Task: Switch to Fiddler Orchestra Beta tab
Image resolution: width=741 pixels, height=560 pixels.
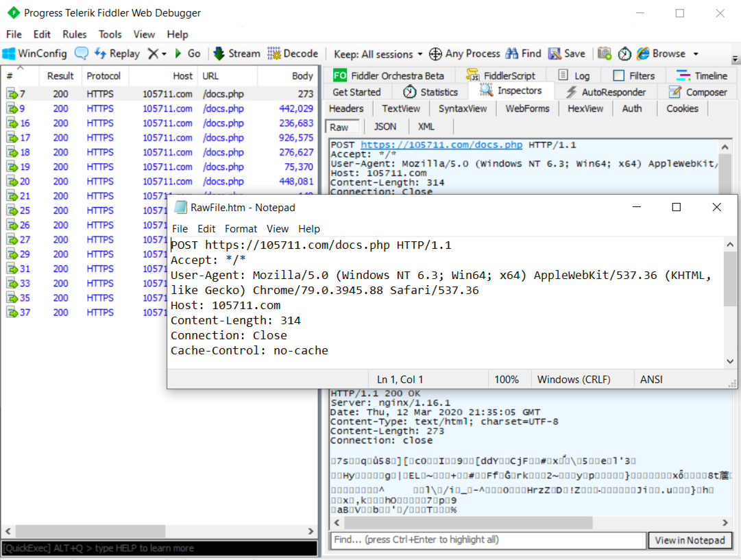Action: [x=389, y=75]
